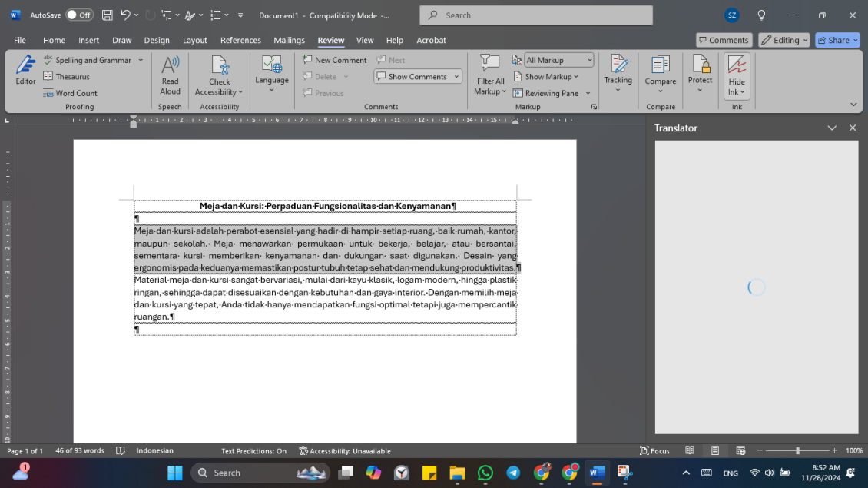The width and height of the screenshot is (868, 488).
Task: Start Read Aloud
Action: click(x=170, y=73)
